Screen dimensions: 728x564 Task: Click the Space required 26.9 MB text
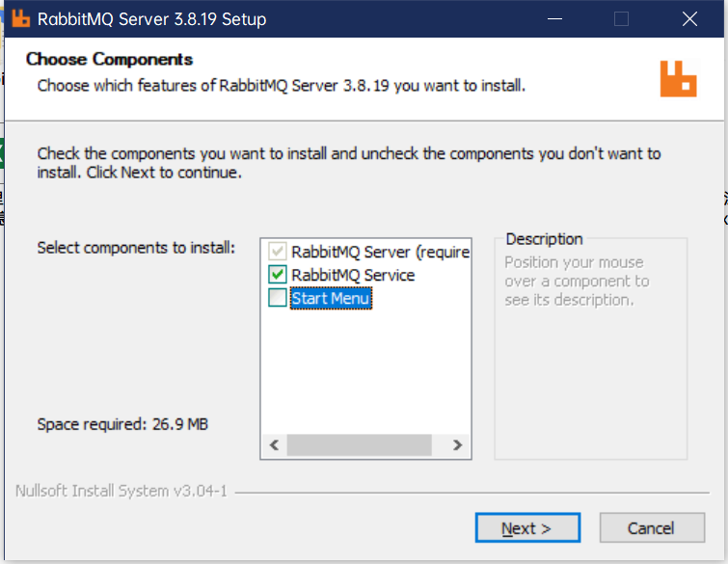pos(122,424)
